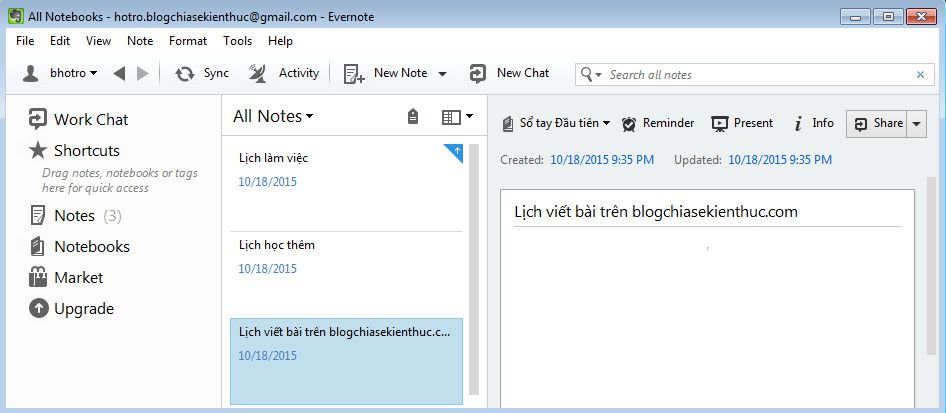
Task: Open Work Chat in the sidebar
Action: 91,120
